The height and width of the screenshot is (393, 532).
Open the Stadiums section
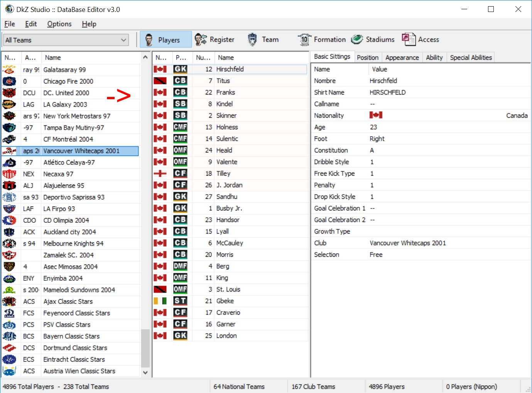[x=373, y=39]
